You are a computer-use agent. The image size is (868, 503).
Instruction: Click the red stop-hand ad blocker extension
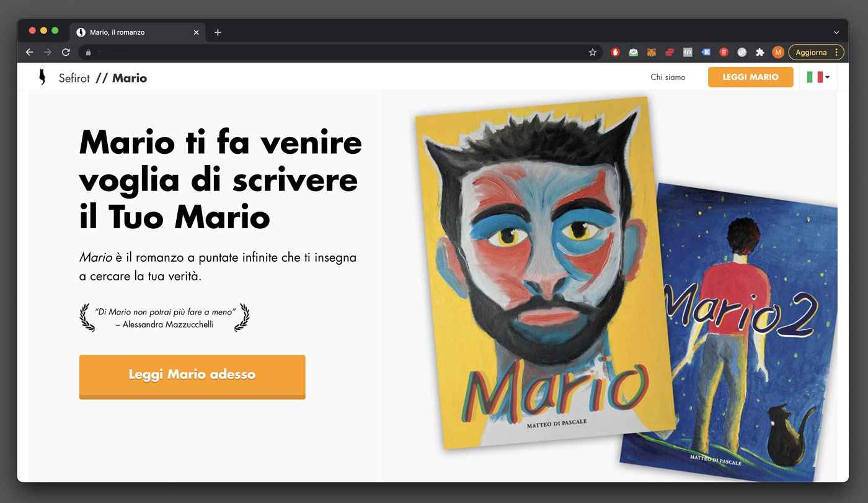[x=615, y=53]
